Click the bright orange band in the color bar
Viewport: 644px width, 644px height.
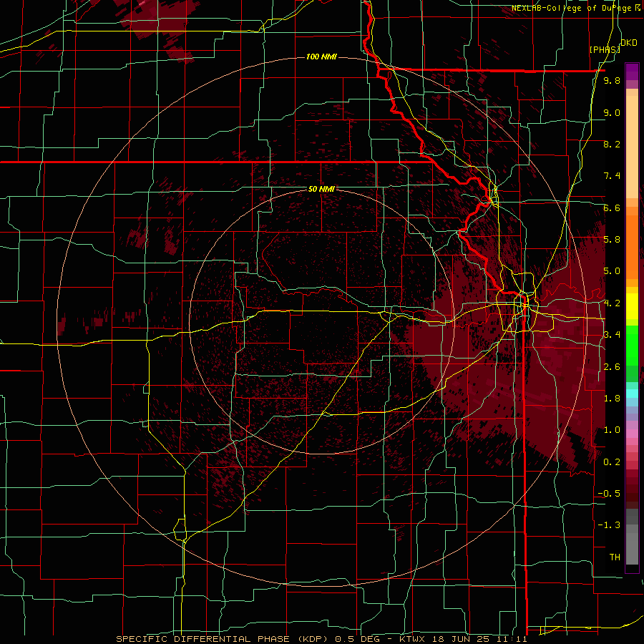pyautogui.click(x=632, y=246)
